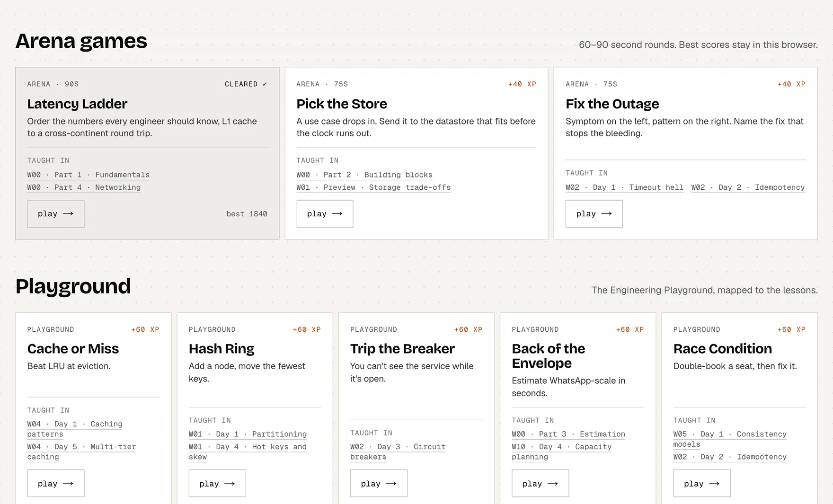The height and width of the screenshot is (504, 833).
Task: Click the Latency Ladder card title
Action: [77, 104]
